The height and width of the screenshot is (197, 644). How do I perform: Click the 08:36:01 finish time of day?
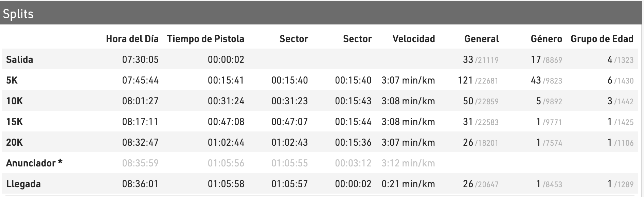(x=140, y=184)
